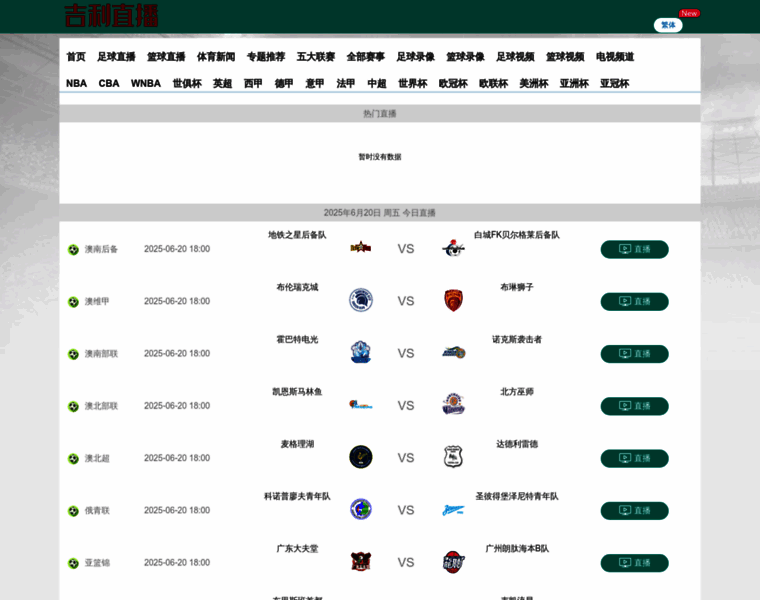The width and height of the screenshot is (760, 600).
Task: Open 英超 league link
Action: 222,83
